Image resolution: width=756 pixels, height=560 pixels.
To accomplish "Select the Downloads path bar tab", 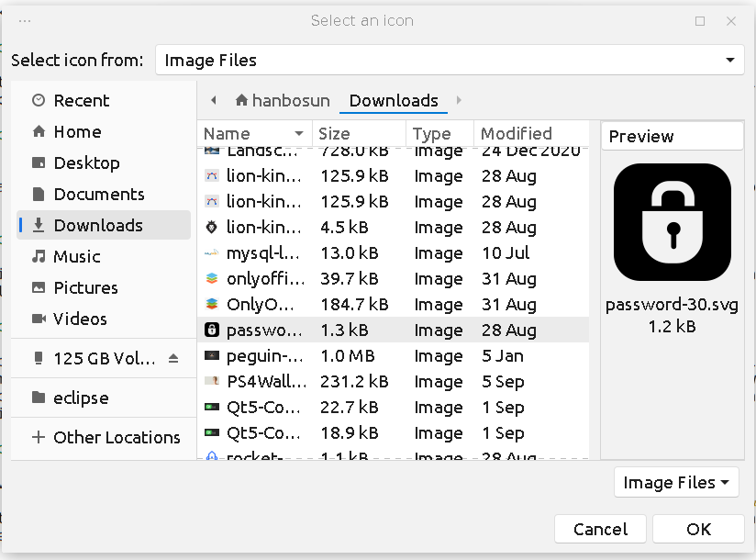I will click(394, 101).
